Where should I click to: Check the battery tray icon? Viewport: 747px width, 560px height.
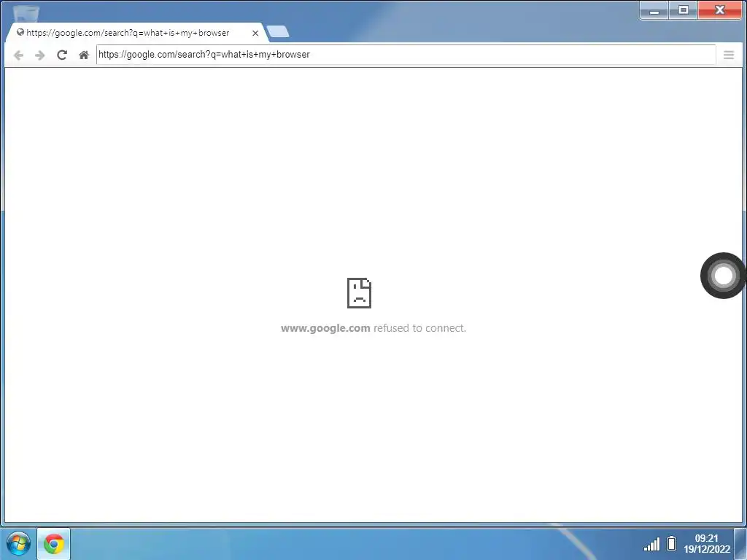coord(671,543)
